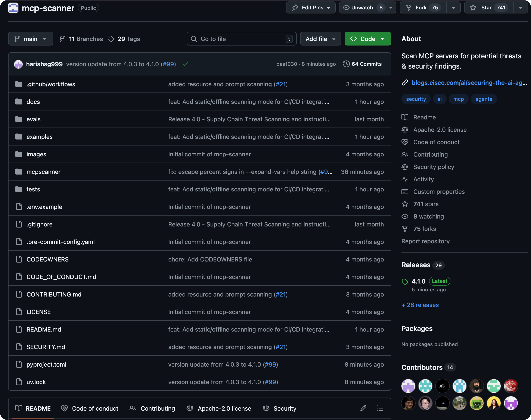The image size is (531, 420).
Task: Click the Edit Pins button
Action: point(311,8)
